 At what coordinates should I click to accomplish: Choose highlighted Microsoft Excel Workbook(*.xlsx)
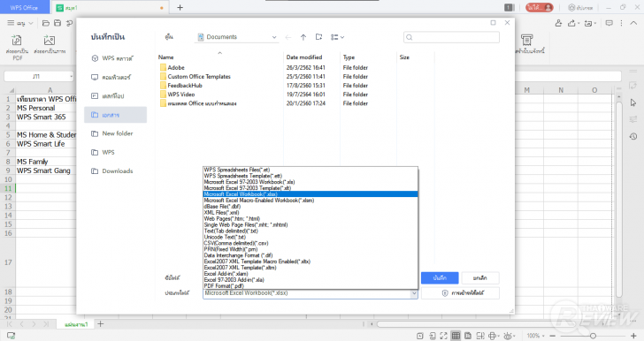(310, 194)
